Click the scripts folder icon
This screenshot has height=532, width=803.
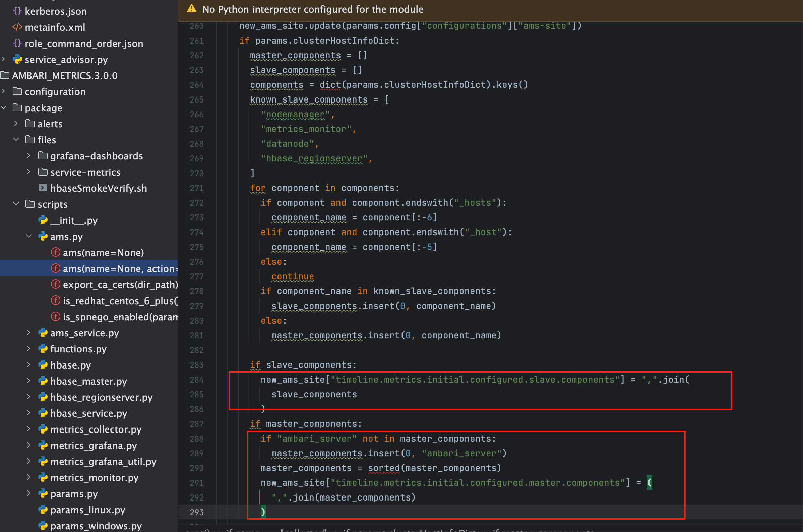(x=30, y=204)
